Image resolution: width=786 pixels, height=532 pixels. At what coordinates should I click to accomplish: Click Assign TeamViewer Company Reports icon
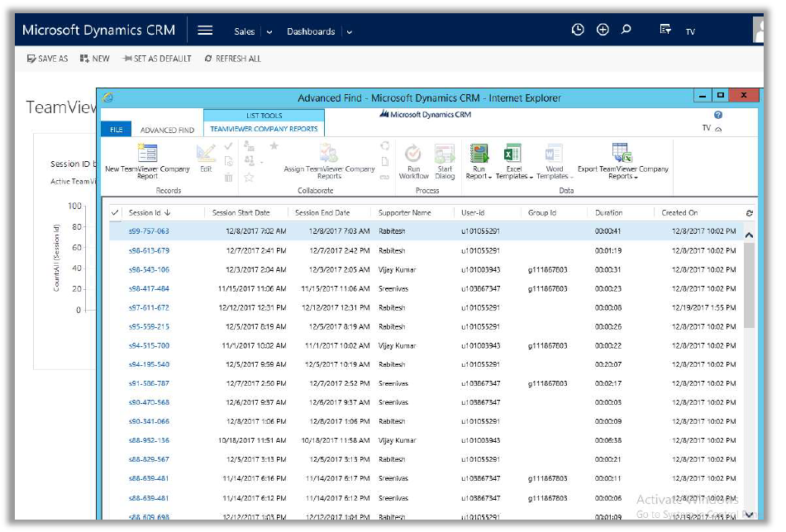328,154
